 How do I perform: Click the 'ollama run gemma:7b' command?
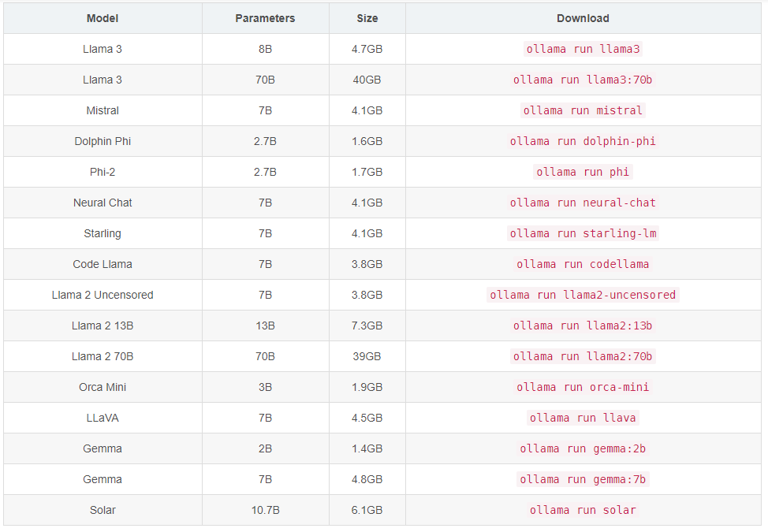(x=583, y=479)
